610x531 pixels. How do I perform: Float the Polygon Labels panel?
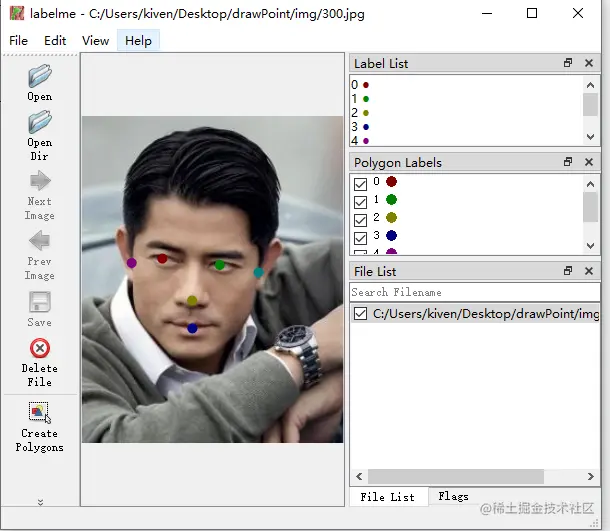tap(568, 162)
